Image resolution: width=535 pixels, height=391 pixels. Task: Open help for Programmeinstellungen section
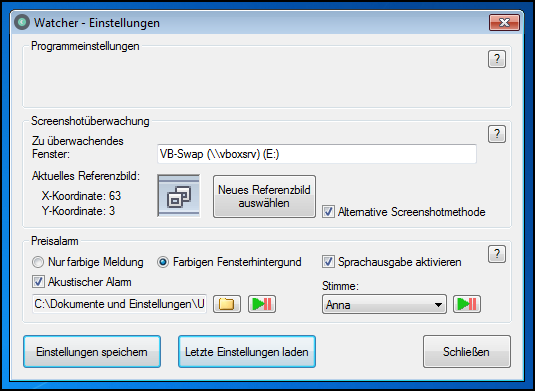click(497, 59)
